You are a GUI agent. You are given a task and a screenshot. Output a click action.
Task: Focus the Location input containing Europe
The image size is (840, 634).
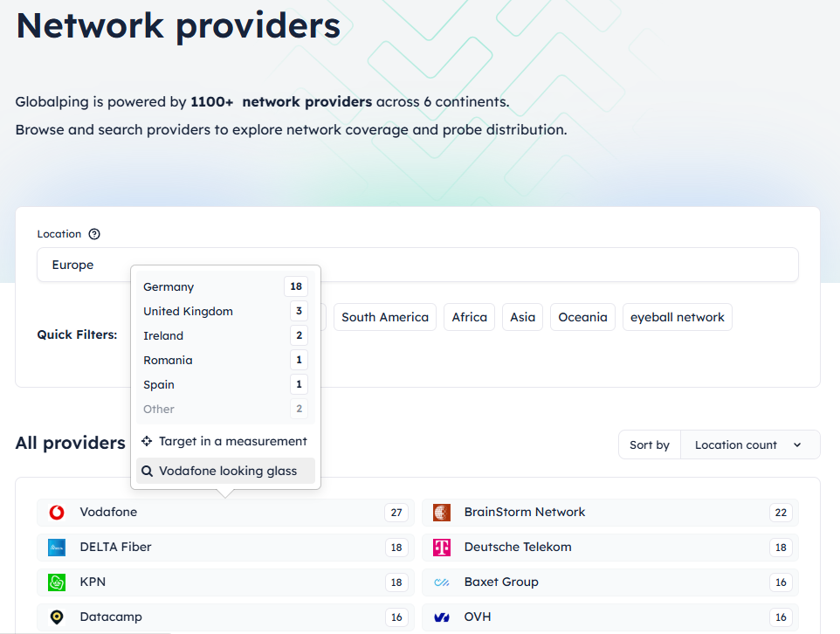click(418, 265)
